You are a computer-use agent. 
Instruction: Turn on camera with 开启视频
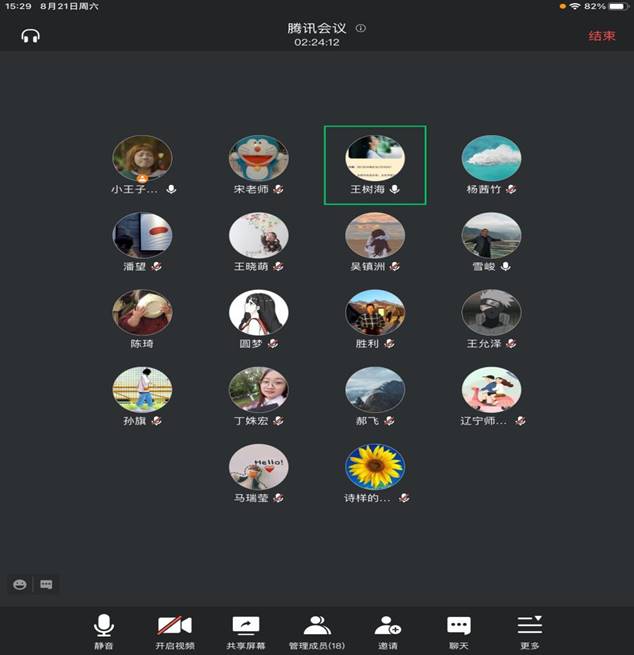point(175,630)
